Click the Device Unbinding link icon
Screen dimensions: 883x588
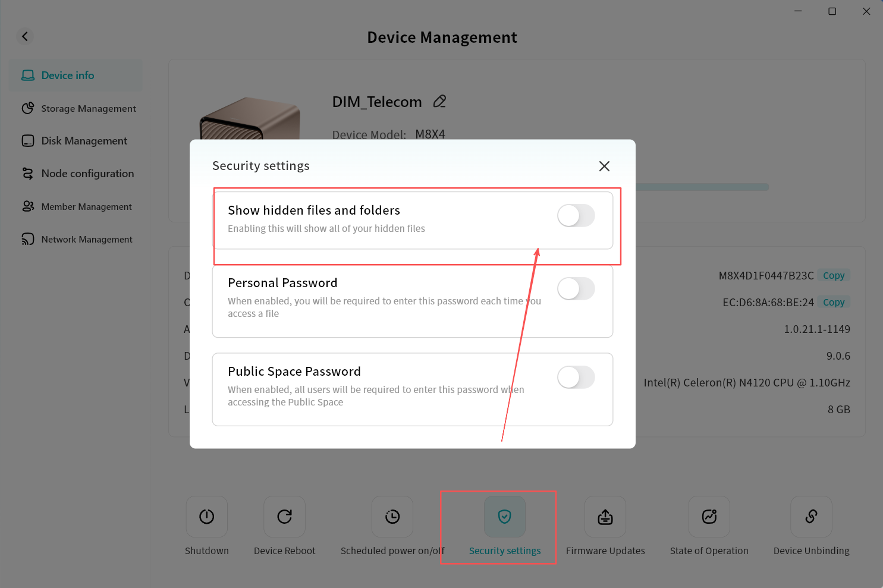click(811, 517)
